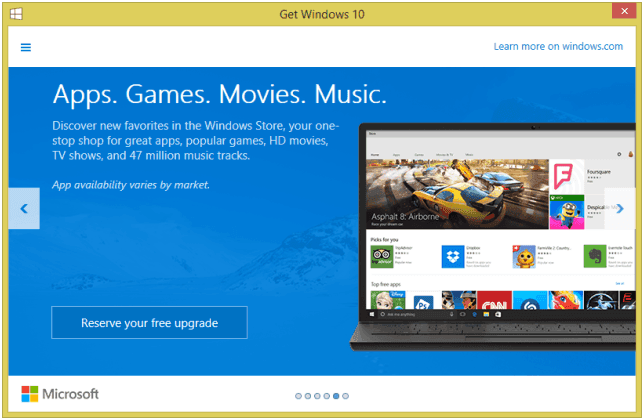The height and width of the screenshot is (420, 644).
Task: Click the CNN app tile
Action: (494, 300)
